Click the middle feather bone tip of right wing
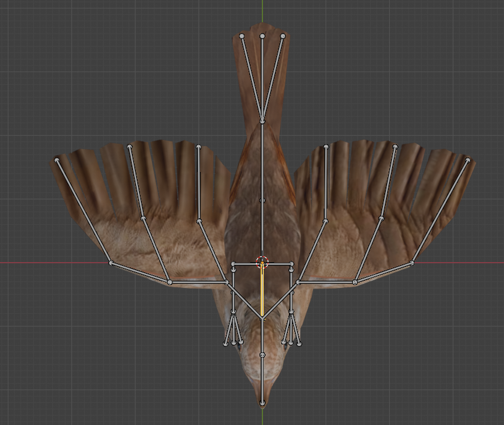 coord(395,146)
